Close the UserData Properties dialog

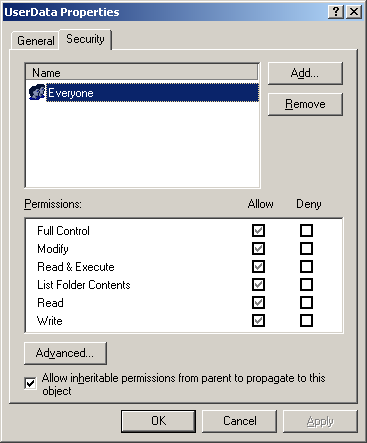354,12
